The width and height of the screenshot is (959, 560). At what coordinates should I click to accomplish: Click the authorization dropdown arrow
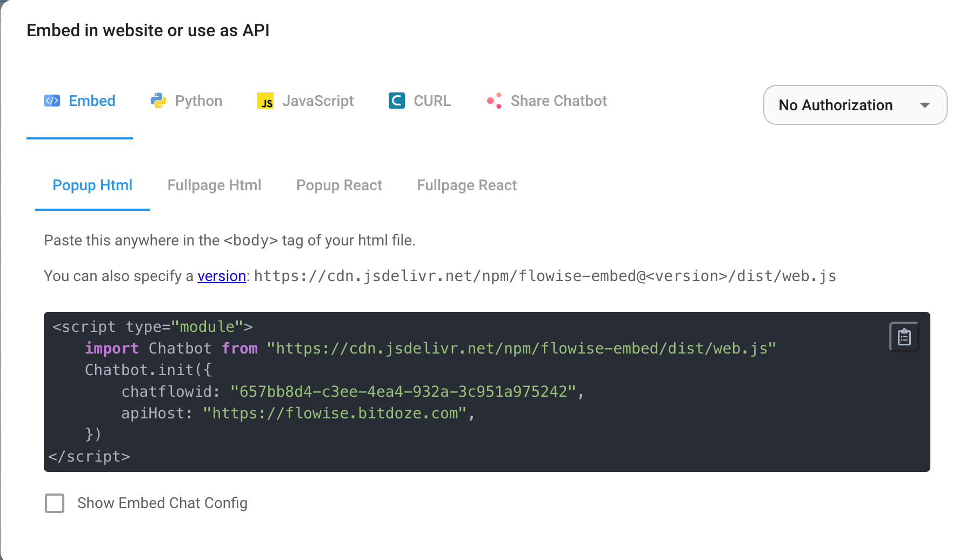point(925,105)
